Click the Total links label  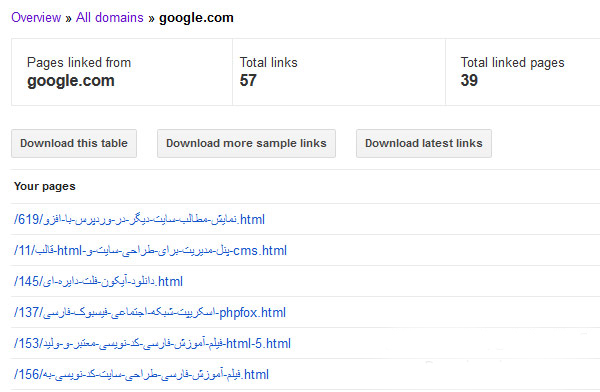269,62
